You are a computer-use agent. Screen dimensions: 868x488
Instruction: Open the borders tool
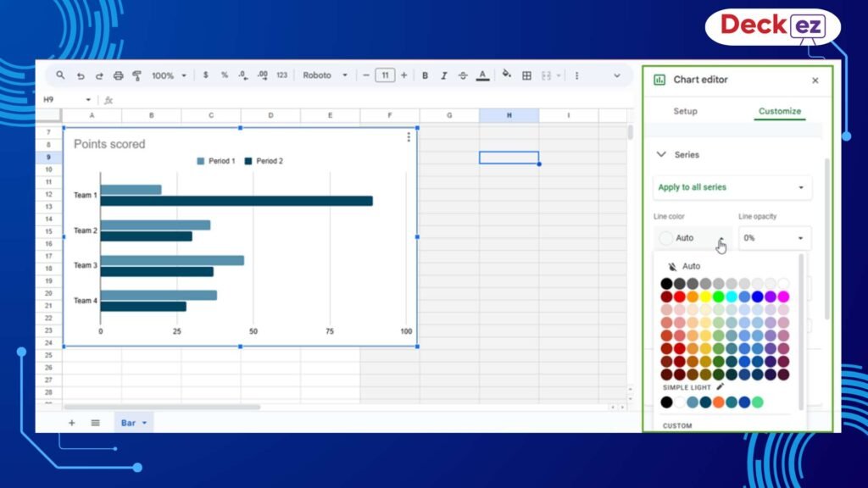coord(526,75)
